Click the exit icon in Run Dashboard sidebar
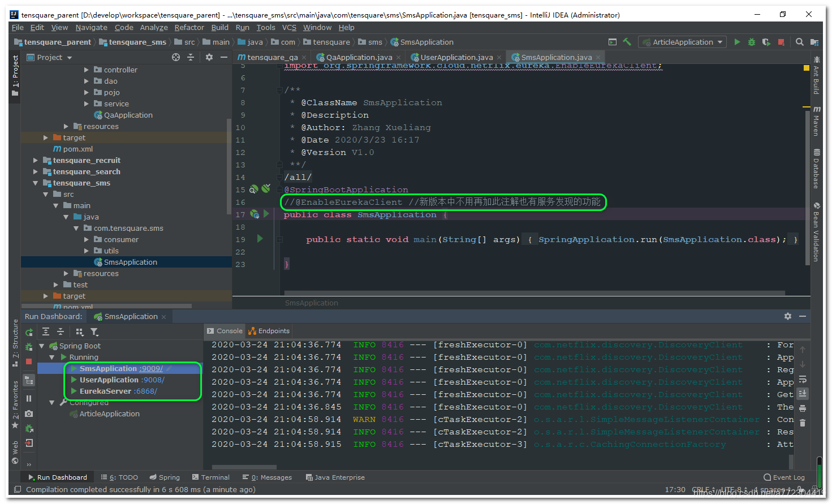This screenshot has height=504, width=832. tap(29, 443)
